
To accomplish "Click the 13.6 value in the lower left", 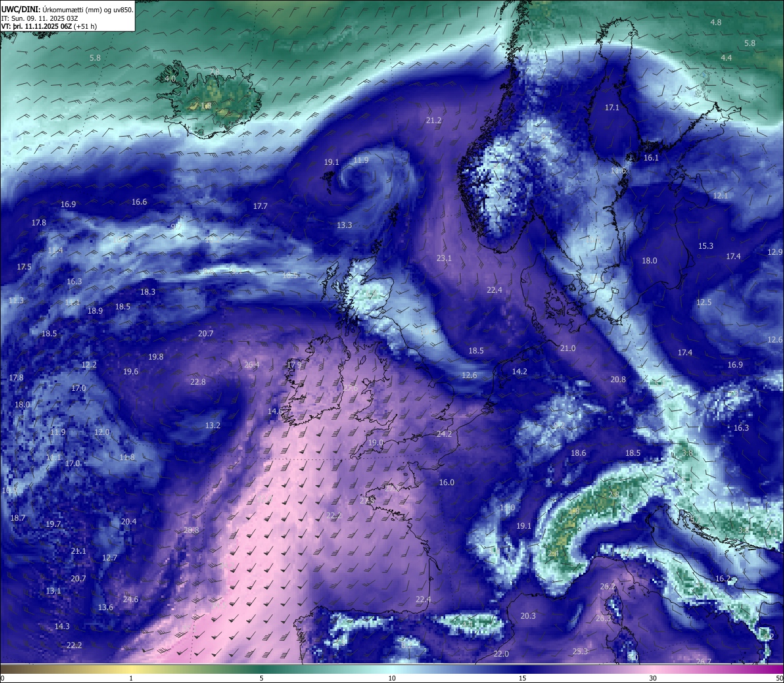I will pyautogui.click(x=105, y=607).
